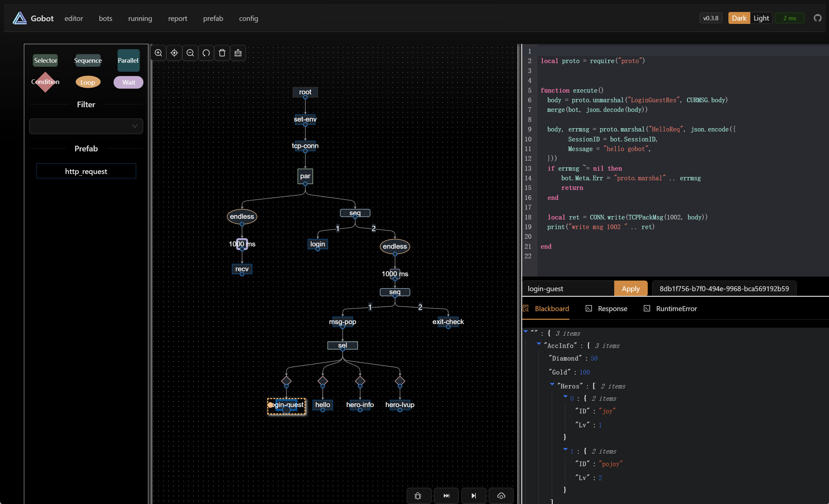Pick the orange Loop node swatch
This screenshot has height=504, width=829.
pos(88,82)
